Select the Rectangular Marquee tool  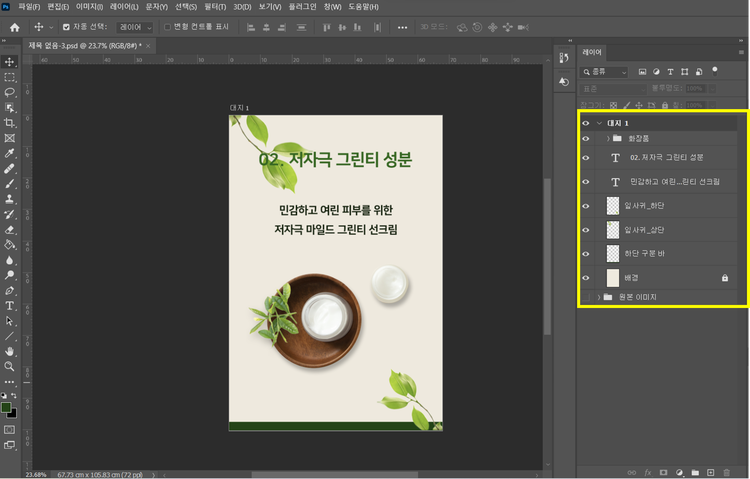(9, 77)
